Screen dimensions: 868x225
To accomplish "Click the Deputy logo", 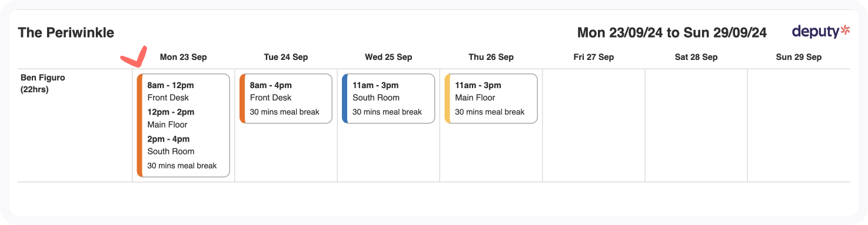I will coord(821,32).
